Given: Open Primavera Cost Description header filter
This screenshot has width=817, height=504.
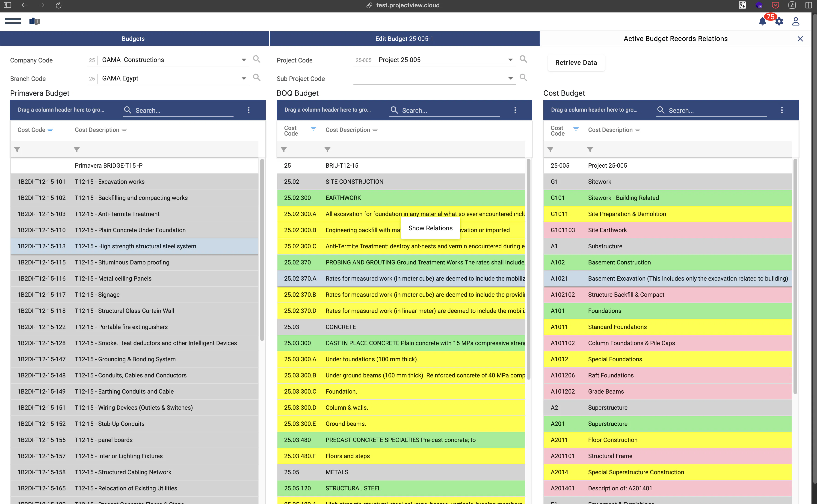Looking at the screenshot, I should pos(124,130).
